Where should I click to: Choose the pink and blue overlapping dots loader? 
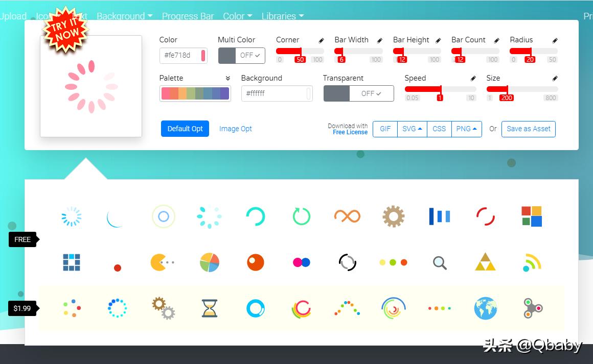click(302, 262)
